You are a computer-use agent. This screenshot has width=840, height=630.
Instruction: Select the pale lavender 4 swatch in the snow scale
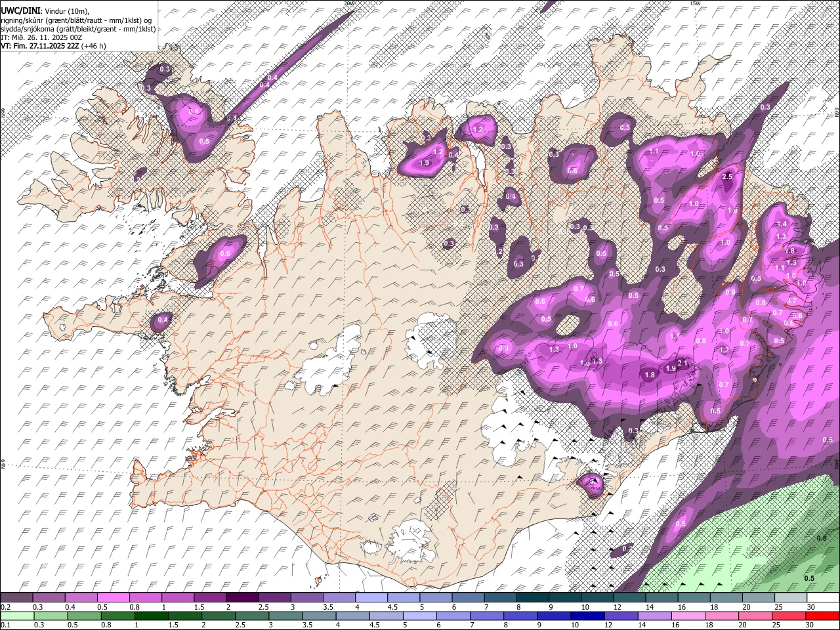click(371, 598)
